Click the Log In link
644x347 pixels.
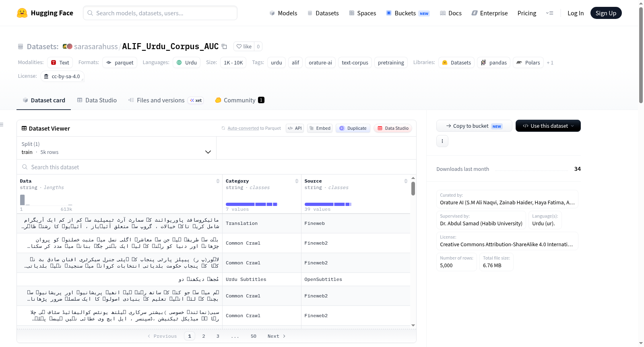pyautogui.click(x=576, y=13)
